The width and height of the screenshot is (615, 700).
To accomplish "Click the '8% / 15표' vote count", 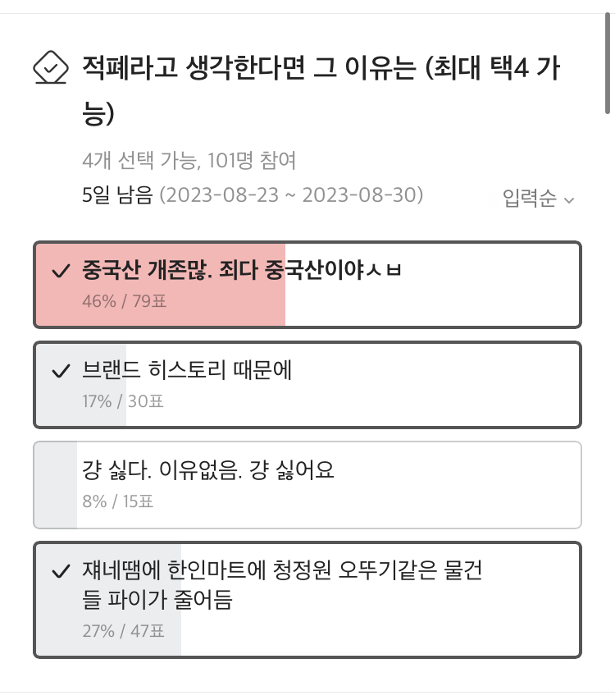I will pyautogui.click(x=118, y=501).
